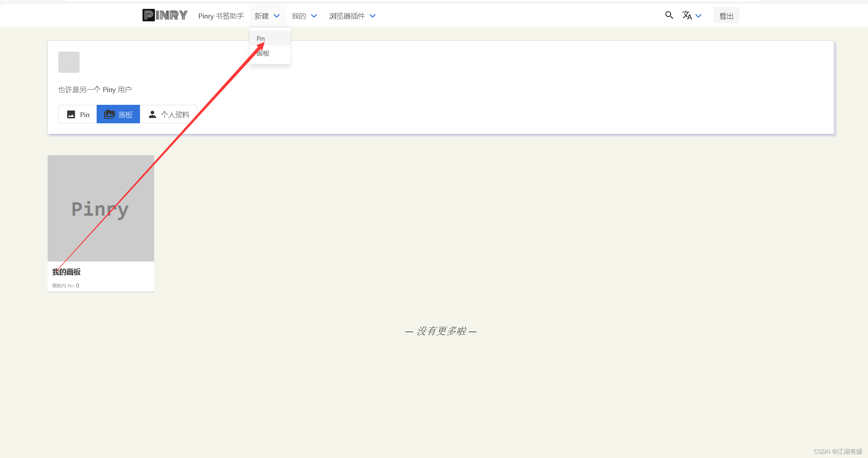Expand the 浏览器插件 dropdown chevron
Viewport: 868px width, 458px height.
point(372,16)
